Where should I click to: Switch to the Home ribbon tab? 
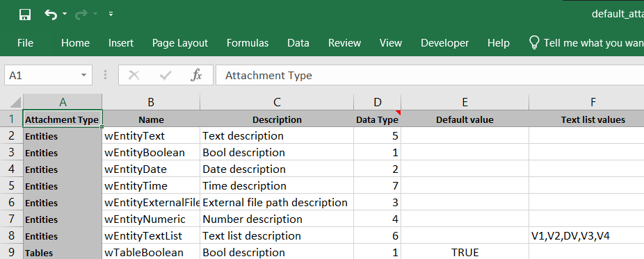click(x=75, y=43)
